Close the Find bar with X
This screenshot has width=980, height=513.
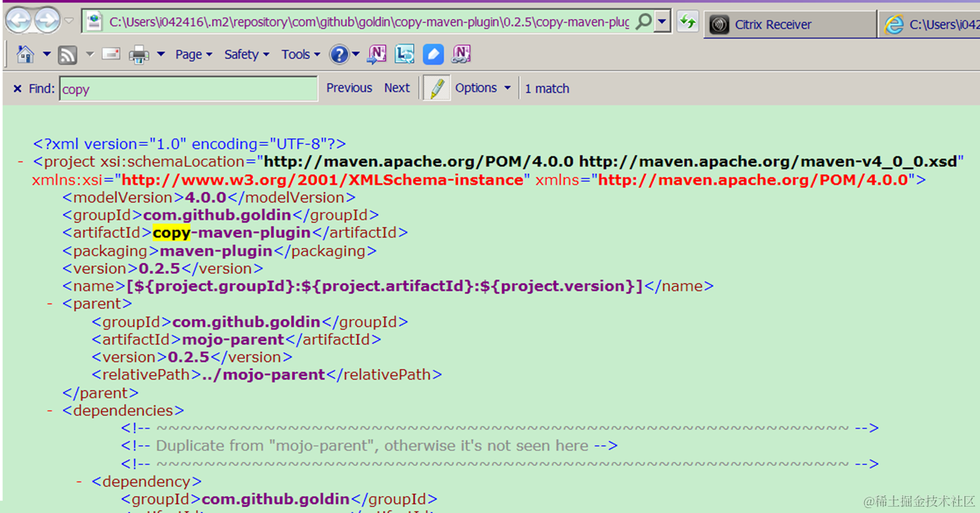coord(18,88)
